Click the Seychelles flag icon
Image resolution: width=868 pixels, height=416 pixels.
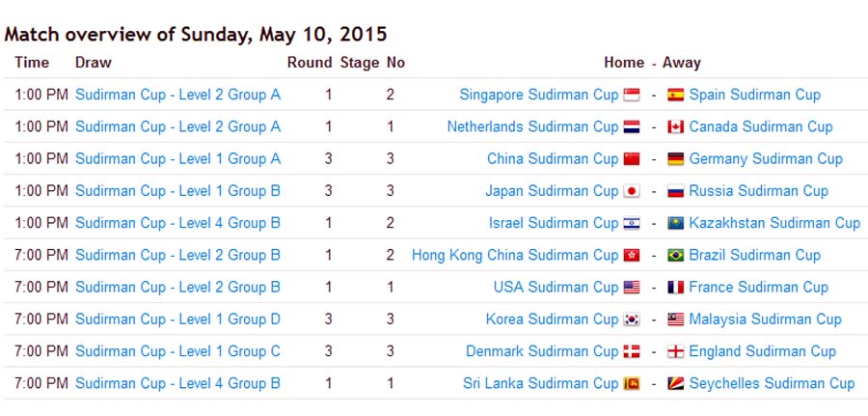point(676,383)
